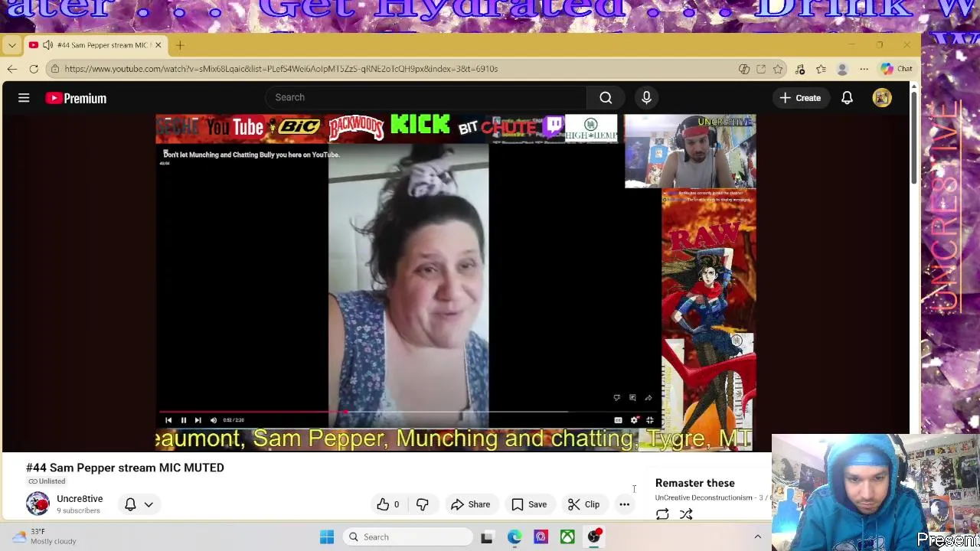Open the Uncre8tive channel link
The image size is (980, 551).
pyautogui.click(x=80, y=499)
